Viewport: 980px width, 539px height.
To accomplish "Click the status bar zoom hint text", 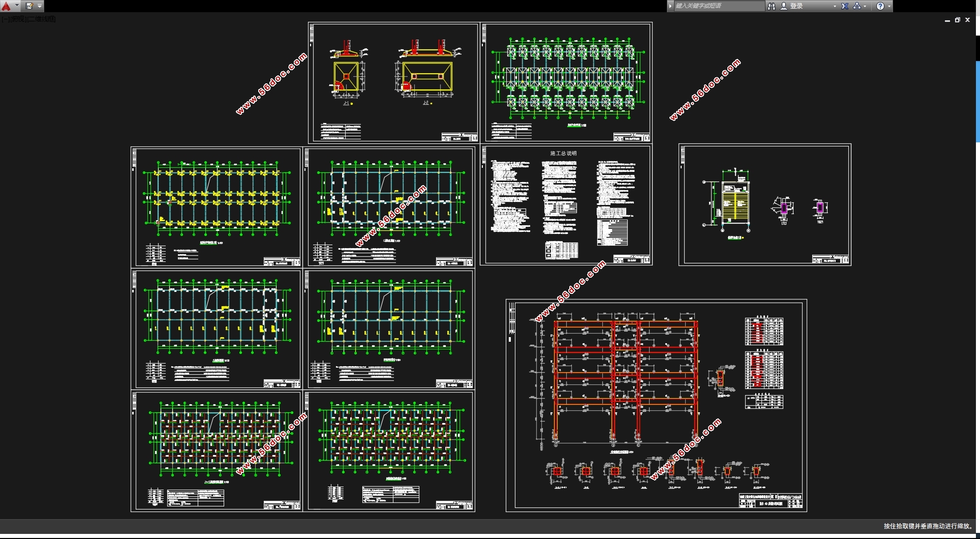I will [928, 526].
